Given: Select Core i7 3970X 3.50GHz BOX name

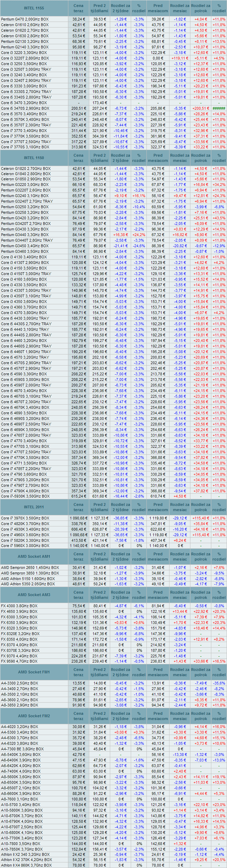Looking at the screenshot, I should (25, 518).
